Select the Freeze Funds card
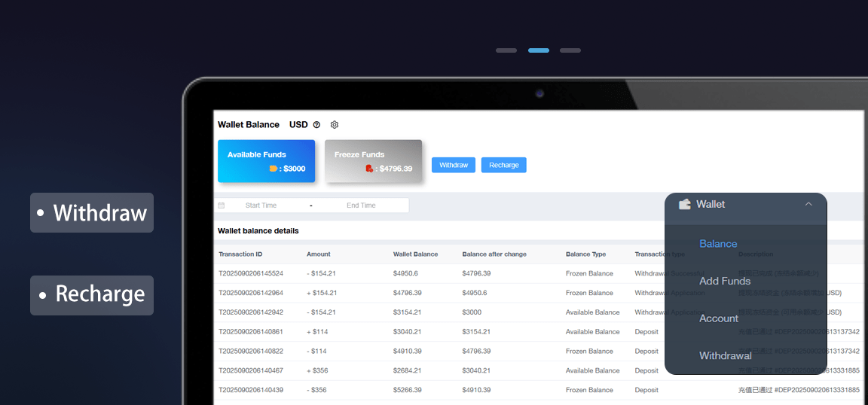The width and height of the screenshot is (868, 405). (373, 160)
